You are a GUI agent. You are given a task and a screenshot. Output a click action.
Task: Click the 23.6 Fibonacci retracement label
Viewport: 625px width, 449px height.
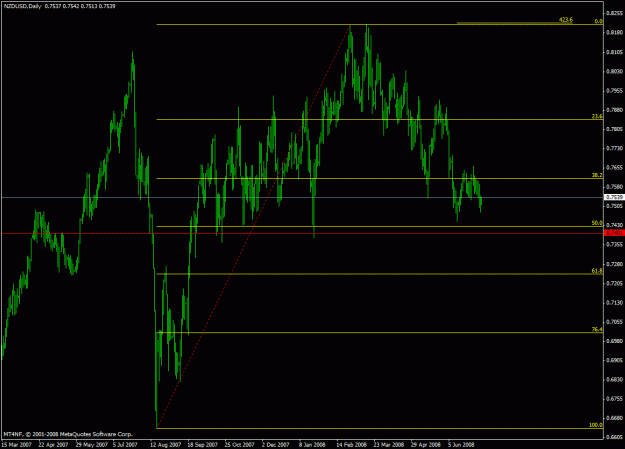[597, 116]
